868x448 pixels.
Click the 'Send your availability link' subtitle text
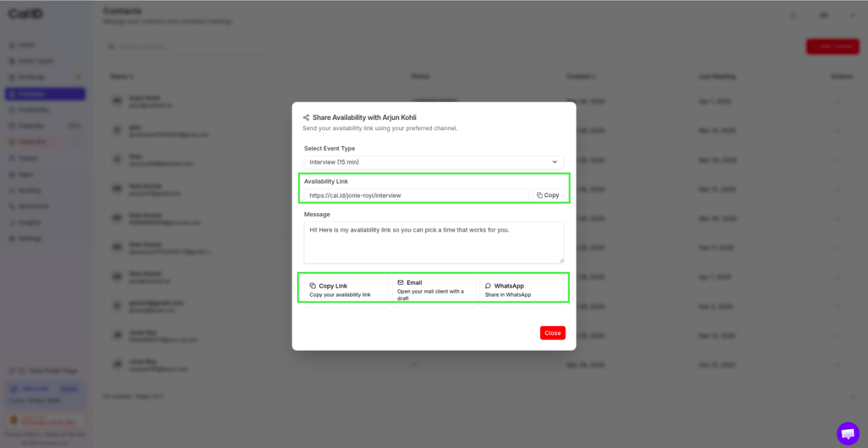coord(380,128)
